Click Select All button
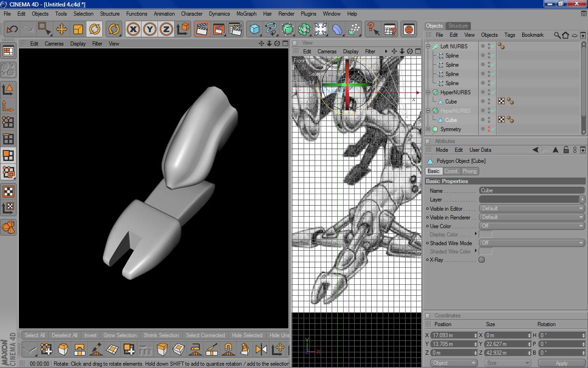The image size is (588, 368). coord(35,335)
